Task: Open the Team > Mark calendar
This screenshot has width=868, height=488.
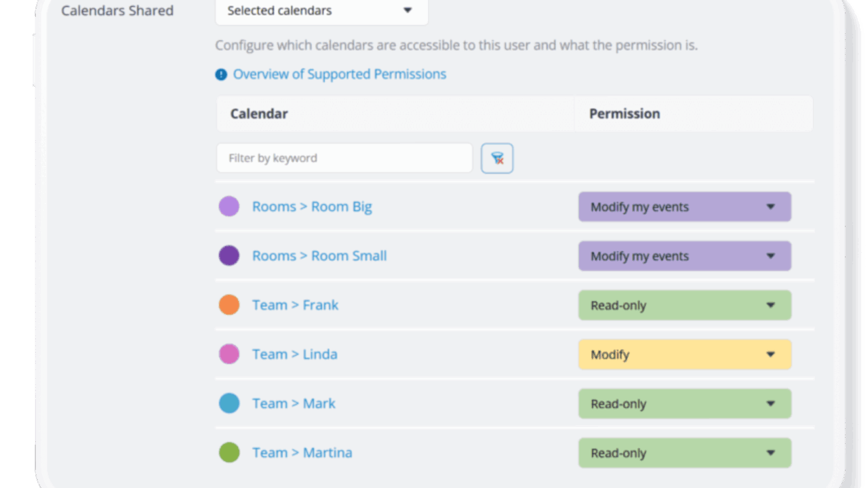Action: [x=294, y=403]
